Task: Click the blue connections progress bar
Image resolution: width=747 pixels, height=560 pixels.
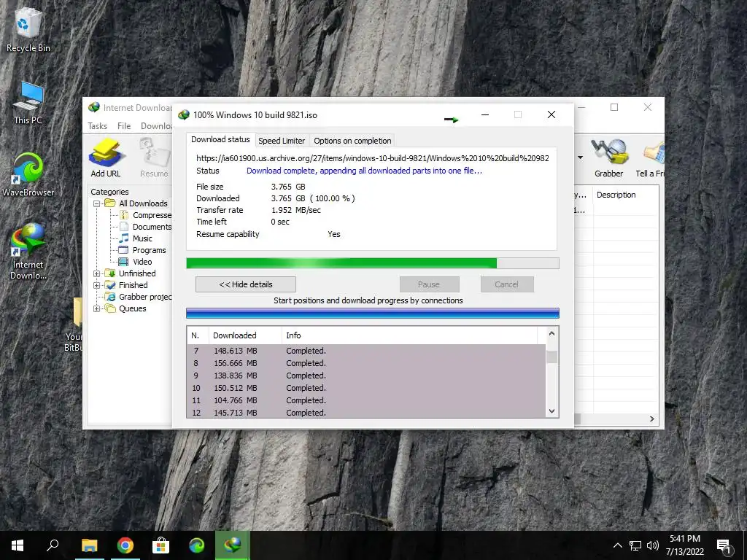Action: click(373, 313)
